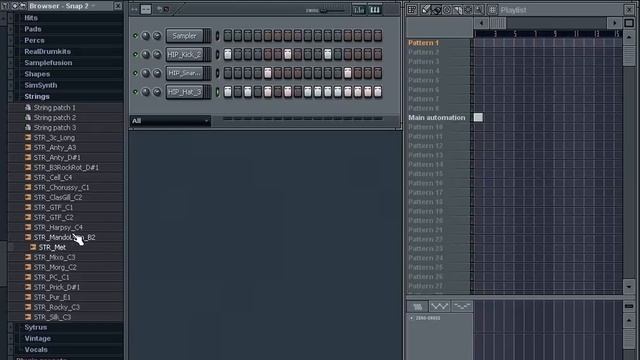Screen dimensions: 640x360
Task: Select the STR_Mandol sample in Browser
Action: click(65, 237)
